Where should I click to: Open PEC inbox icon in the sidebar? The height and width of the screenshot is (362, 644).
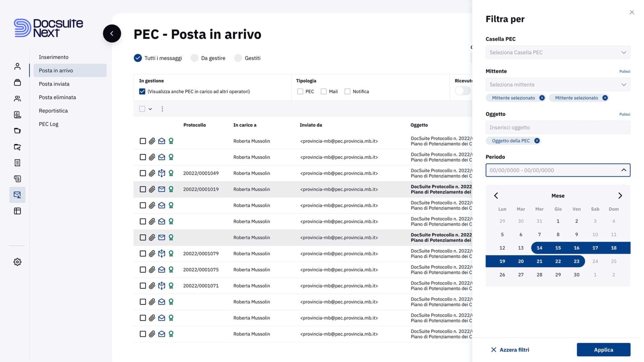coord(17,194)
